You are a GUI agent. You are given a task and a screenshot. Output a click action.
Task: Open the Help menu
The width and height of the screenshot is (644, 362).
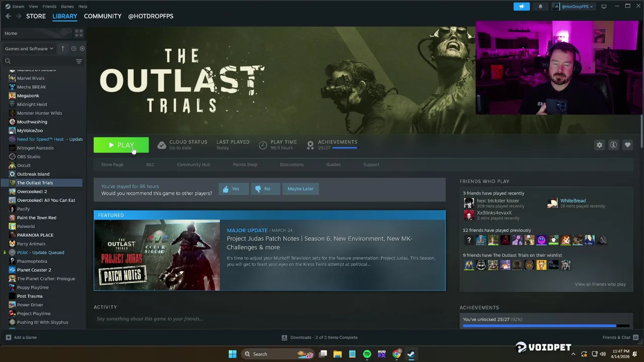pos(83,7)
